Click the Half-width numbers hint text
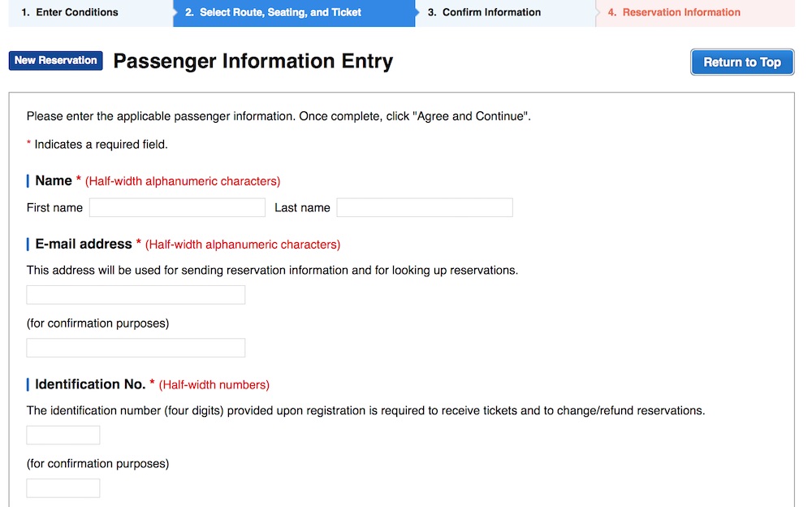Viewport: 812px width, 507px height. [214, 385]
